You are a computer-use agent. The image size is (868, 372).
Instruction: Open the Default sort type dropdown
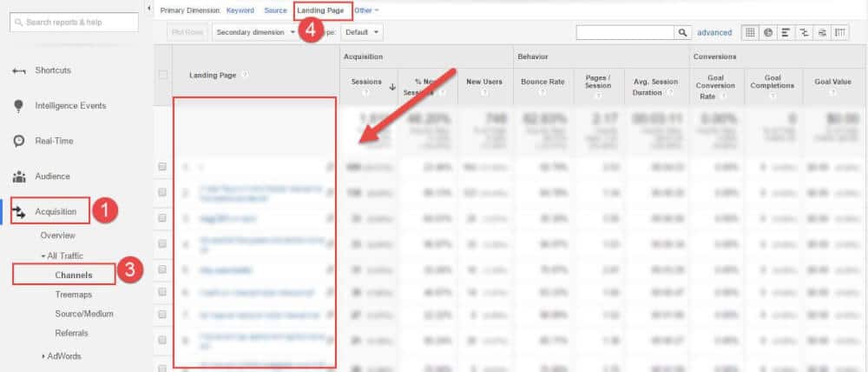tap(362, 32)
